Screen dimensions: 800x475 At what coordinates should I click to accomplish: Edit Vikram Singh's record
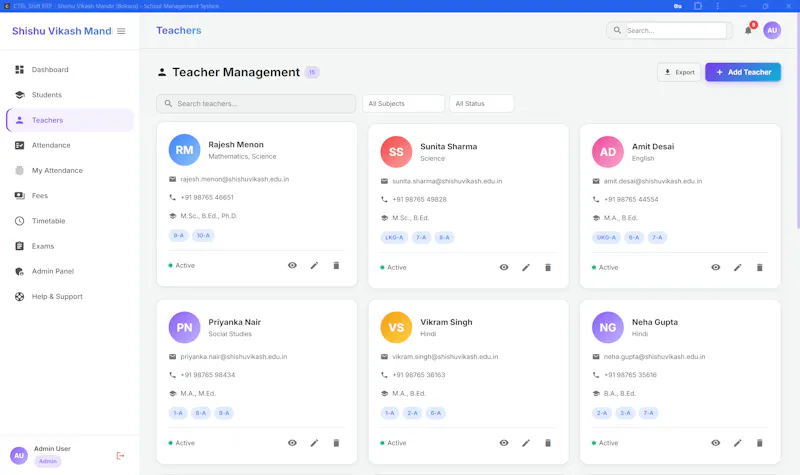click(526, 443)
